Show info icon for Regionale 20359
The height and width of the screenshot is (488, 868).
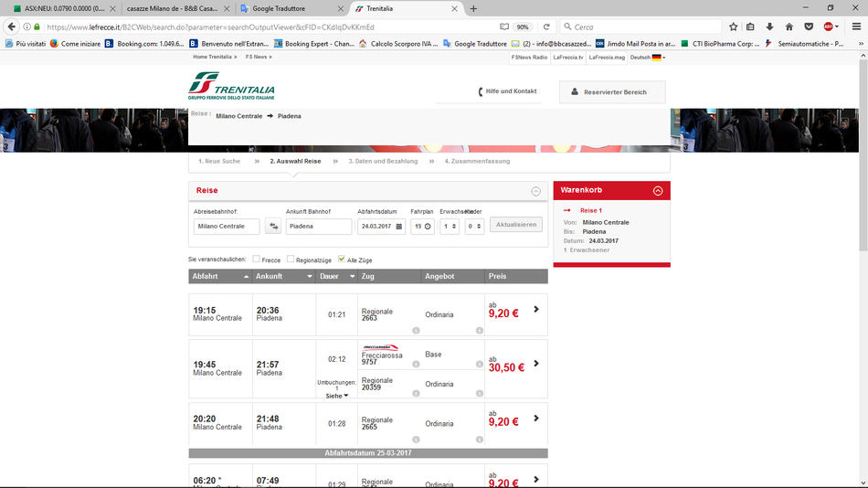(416, 393)
